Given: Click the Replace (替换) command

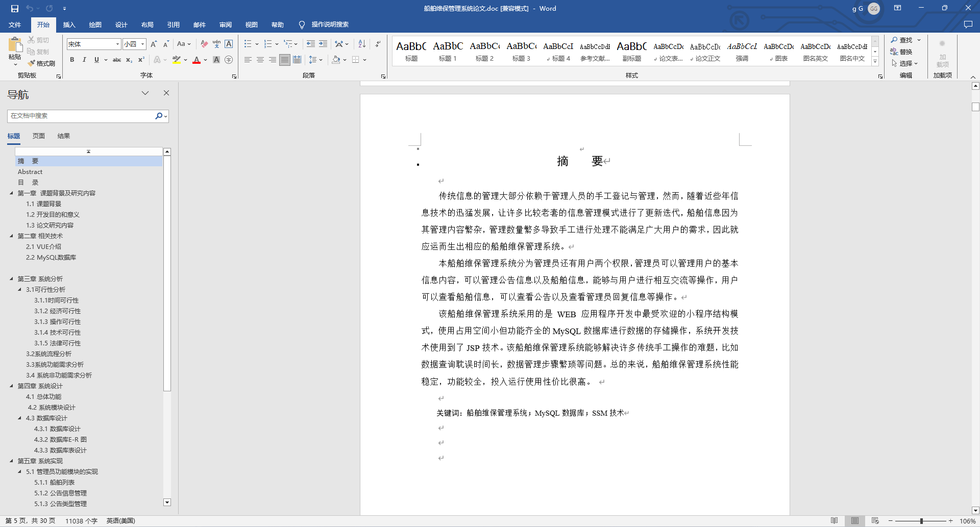Looking at the screenshot, I should click(904, 51).
